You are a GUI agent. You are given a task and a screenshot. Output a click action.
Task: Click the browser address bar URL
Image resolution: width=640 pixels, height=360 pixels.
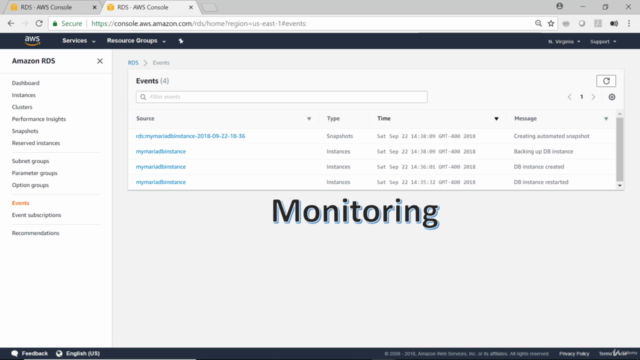[x=199, y=24]
